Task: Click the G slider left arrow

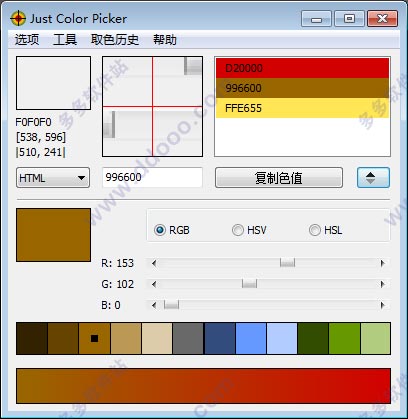Action: 154,284
